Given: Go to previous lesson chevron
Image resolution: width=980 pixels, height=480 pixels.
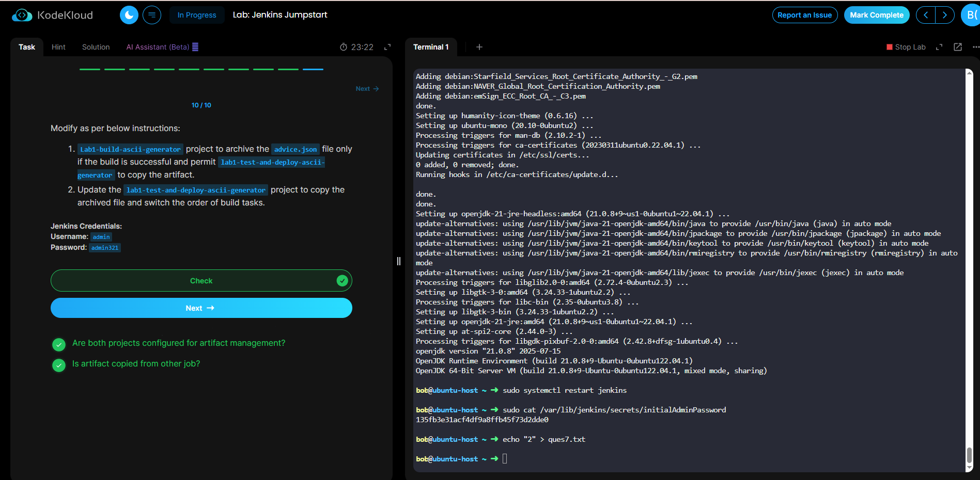Looking at the screenshot, I should coord(926,15).
